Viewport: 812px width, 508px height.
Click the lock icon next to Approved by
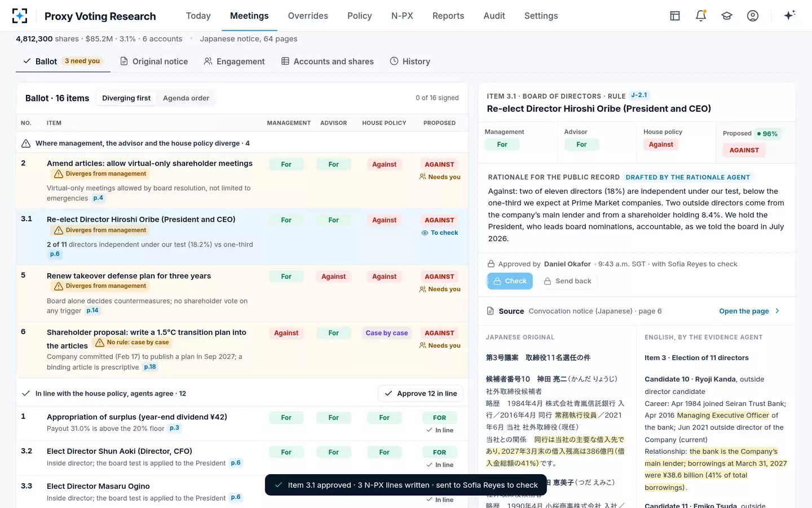(x=491, y=264)
